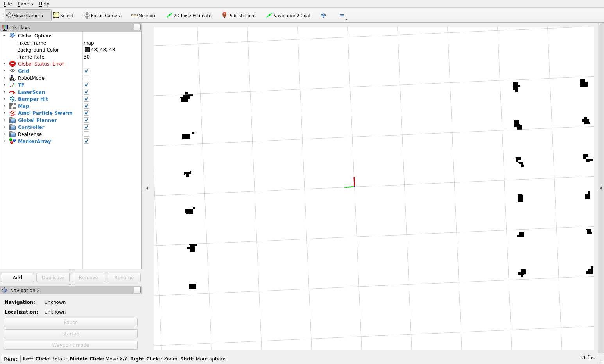Expand the Global Planner display settings
This screenshot has height=364, width=604.
(x=4, y=120)
